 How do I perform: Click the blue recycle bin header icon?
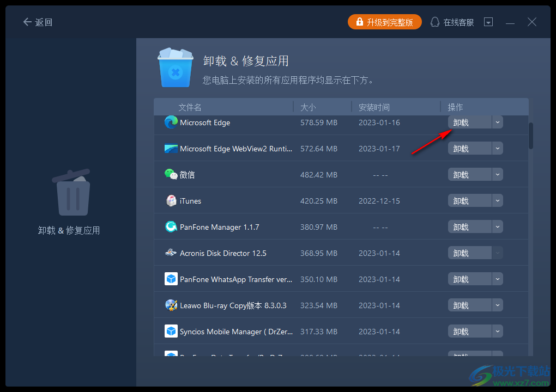pyautogui.click(x=175, y=68)
